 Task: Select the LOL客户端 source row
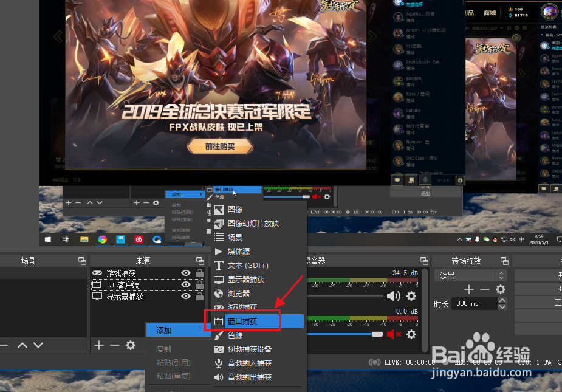click(148, 285)
